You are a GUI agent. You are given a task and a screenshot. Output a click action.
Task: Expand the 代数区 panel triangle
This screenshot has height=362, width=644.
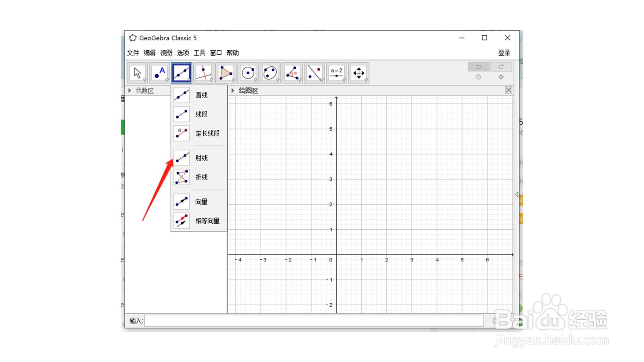[x=130, y=90]
